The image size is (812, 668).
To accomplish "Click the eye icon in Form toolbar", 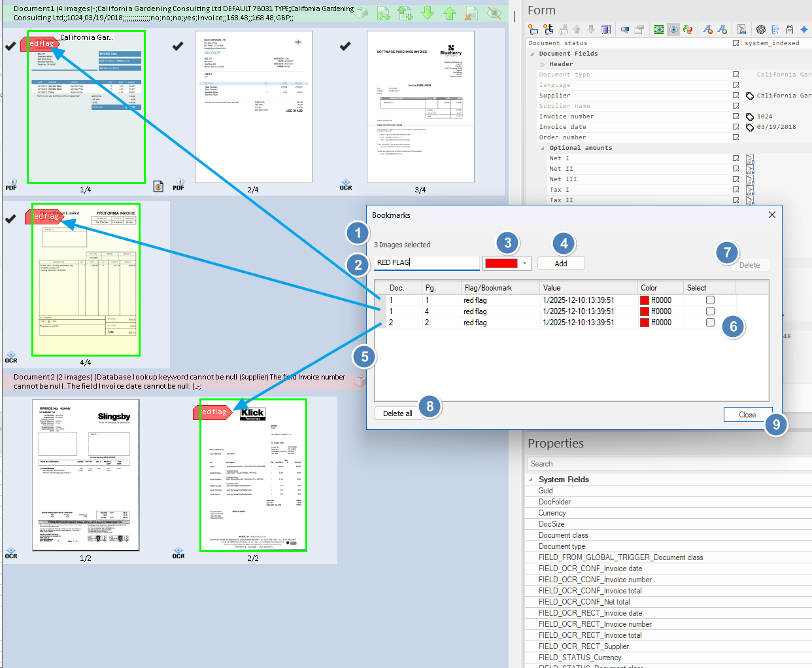I will point(673,29).
